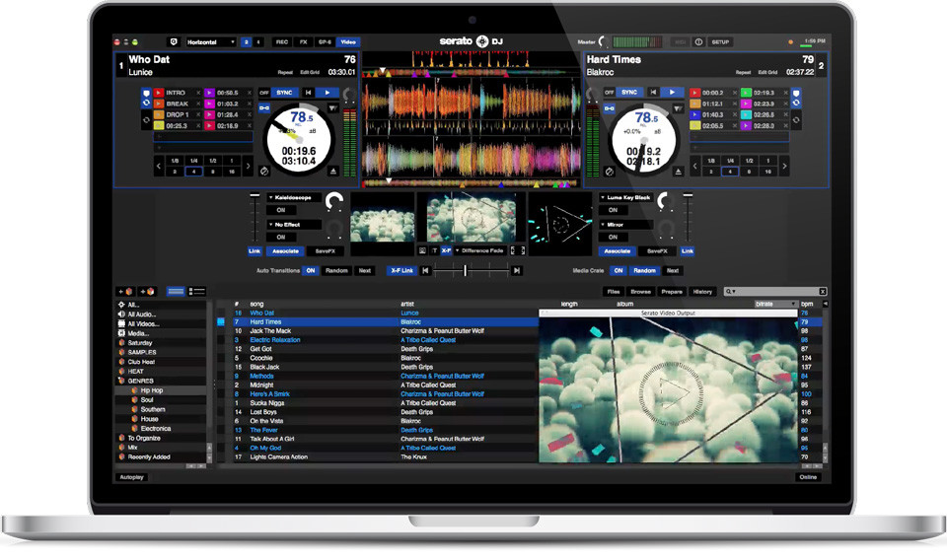The image size is (947, 560).
Task: Jump crossfader fully to the right
Action: 516,270
